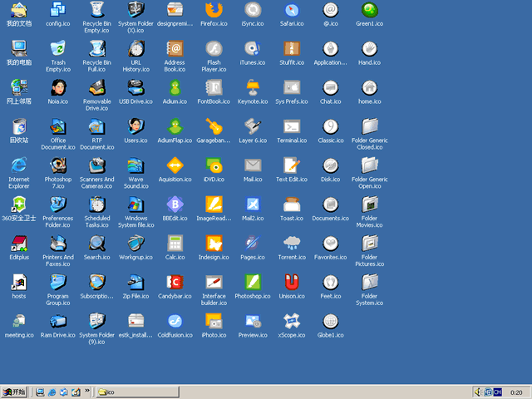Click the Unison.ico magnet icon
Image resolution: width=532 pixels, height=399 pixels.
point(292,283)
